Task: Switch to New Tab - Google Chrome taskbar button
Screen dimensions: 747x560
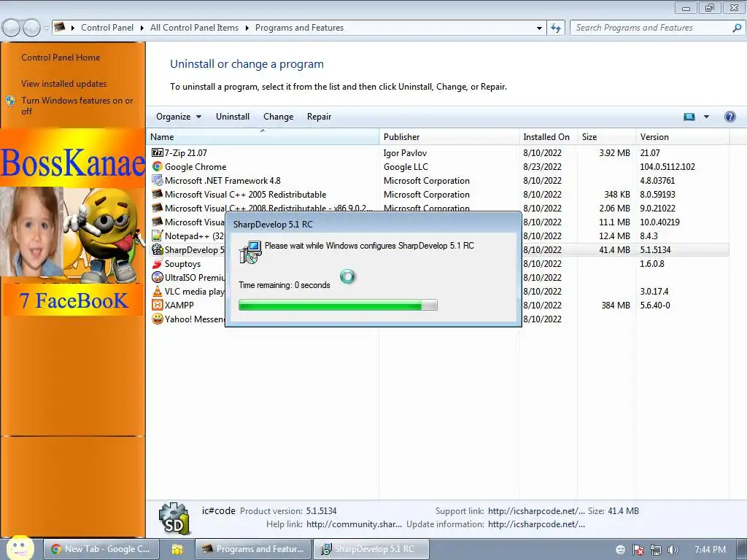Action: point(101,549)
